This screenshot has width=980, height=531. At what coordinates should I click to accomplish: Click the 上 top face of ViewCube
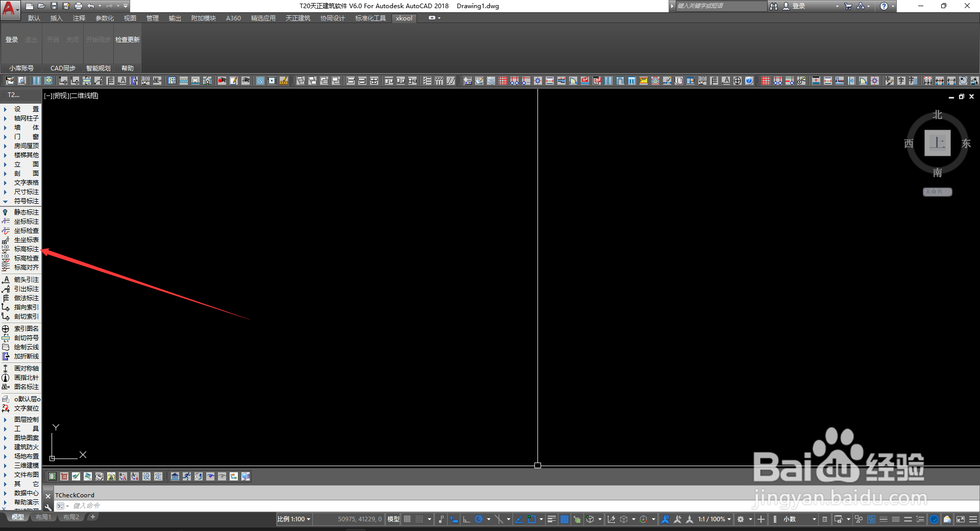click(x=938, y=143)
